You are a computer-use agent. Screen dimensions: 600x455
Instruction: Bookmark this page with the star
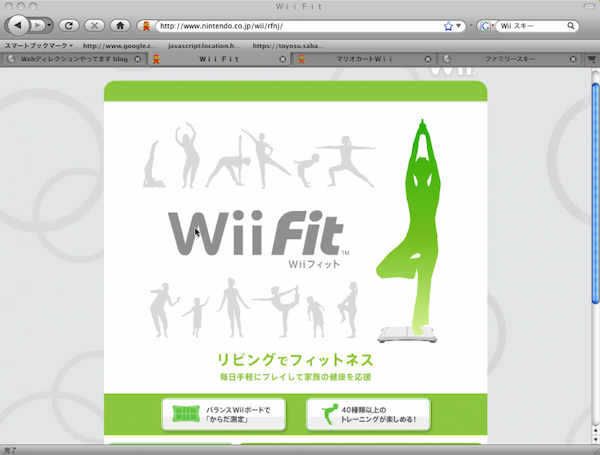coord(448,26)
